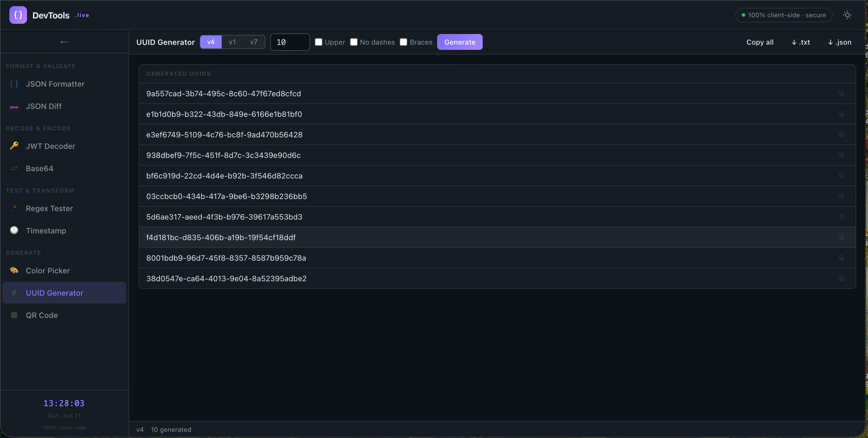Copy UUID starting with 5d6ae317
Image resolution: width=868 pixels, height=438 pixels.
click(x=841, y=217)
